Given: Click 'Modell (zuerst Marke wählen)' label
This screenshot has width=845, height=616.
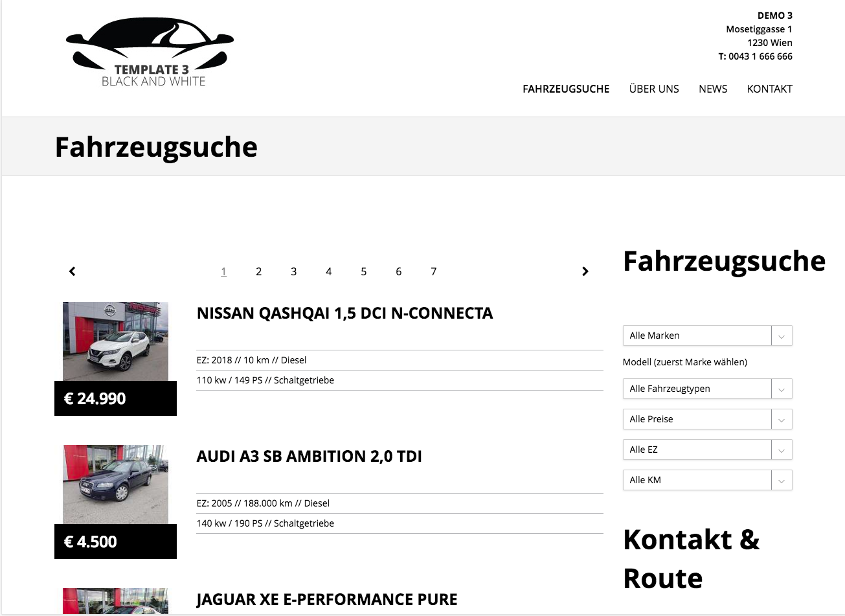Looking at the screenshot, I should pyautogui.click(x=684, y=362).
